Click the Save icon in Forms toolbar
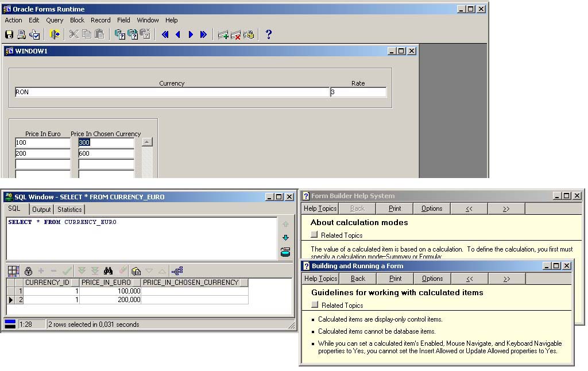This screenshot has height=371, width=588. (9, 34)
